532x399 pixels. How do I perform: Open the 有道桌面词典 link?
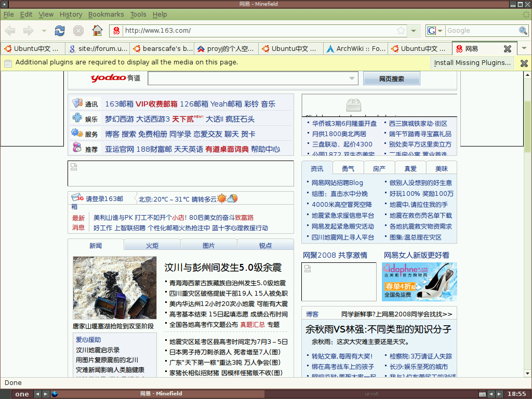pos(227,149)
